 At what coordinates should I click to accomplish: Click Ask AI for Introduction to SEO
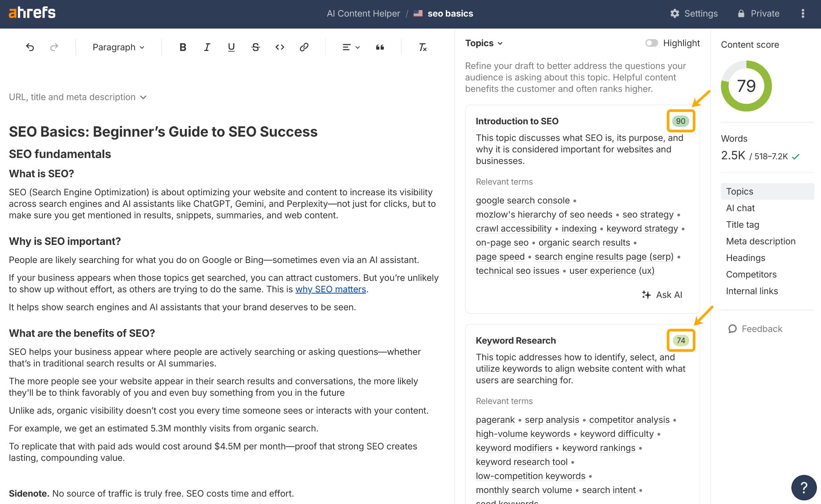[661, 295]
